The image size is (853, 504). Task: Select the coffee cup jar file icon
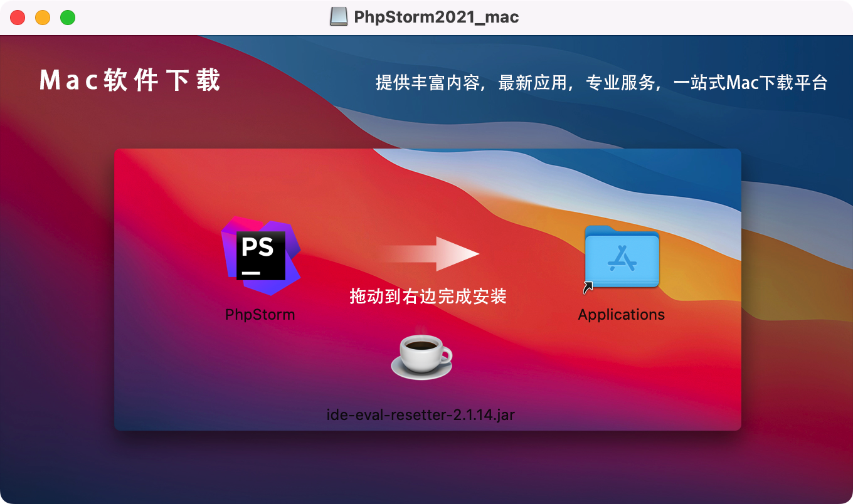[421, 354]
